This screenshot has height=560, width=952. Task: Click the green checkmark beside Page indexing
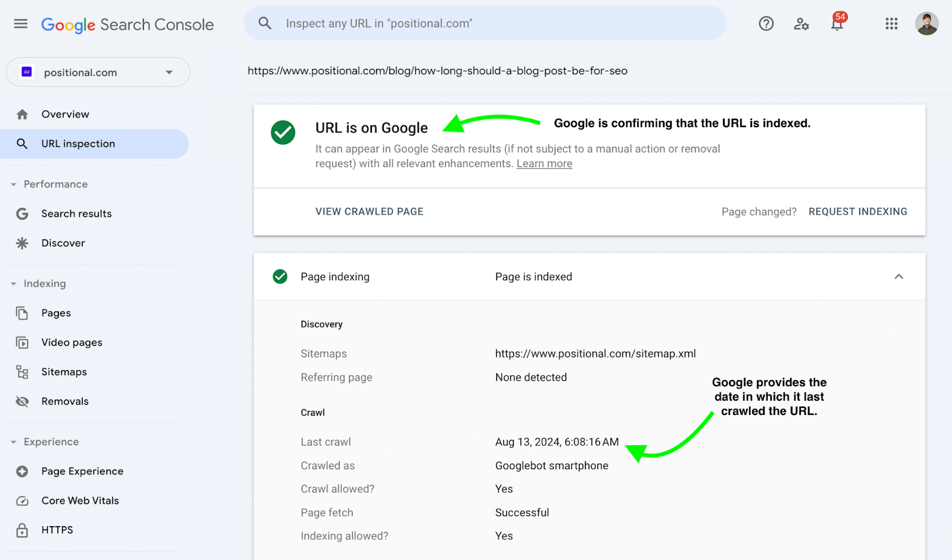(280, 276)
